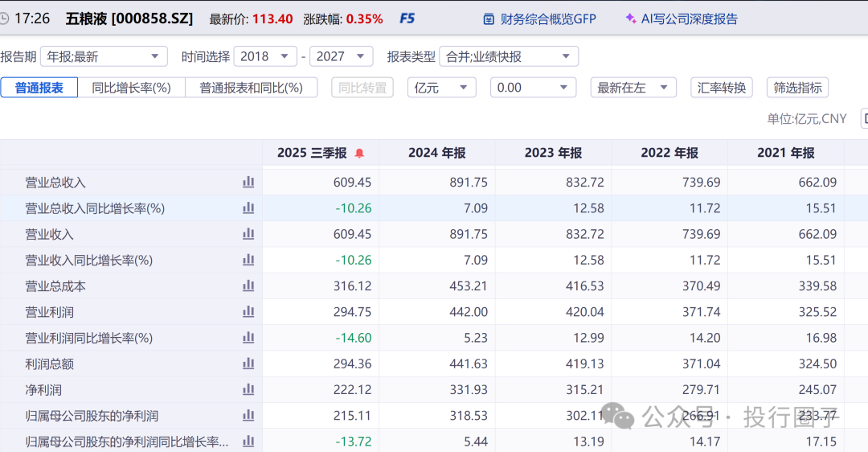Screen dimensions: 868x452
Task: Select the 净利润 row label
Action: point(43,390)
